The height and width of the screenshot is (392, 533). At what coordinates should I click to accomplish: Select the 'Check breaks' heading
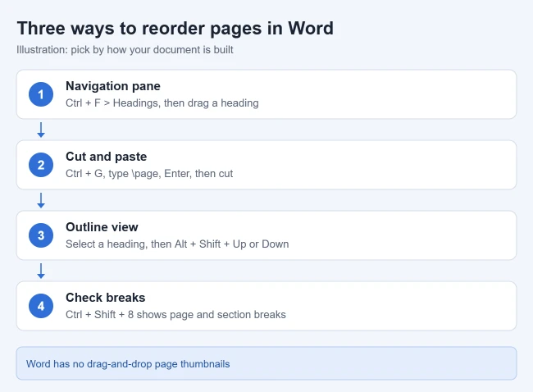coord(106,298)
